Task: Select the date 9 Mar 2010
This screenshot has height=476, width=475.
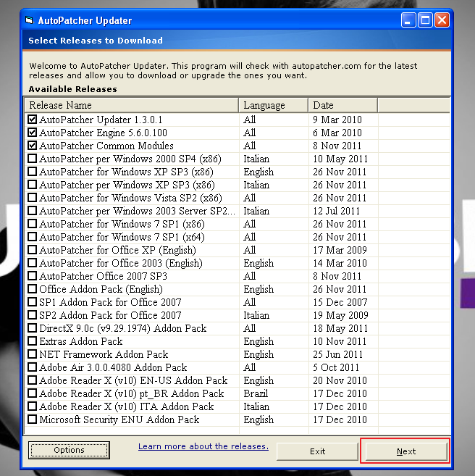Action: [337, 120]
